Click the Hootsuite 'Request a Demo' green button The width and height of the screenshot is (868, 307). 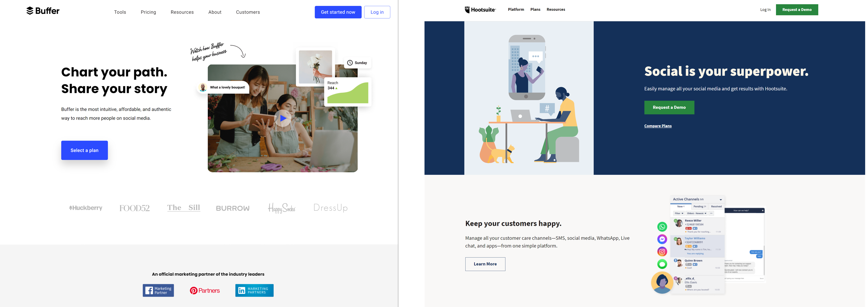point(669,107)
